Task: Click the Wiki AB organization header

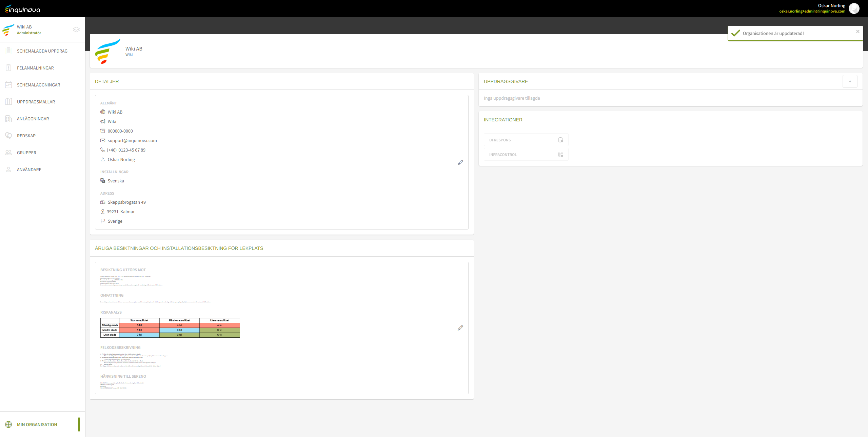Action: pyautogui.click(x=134, y=48)
